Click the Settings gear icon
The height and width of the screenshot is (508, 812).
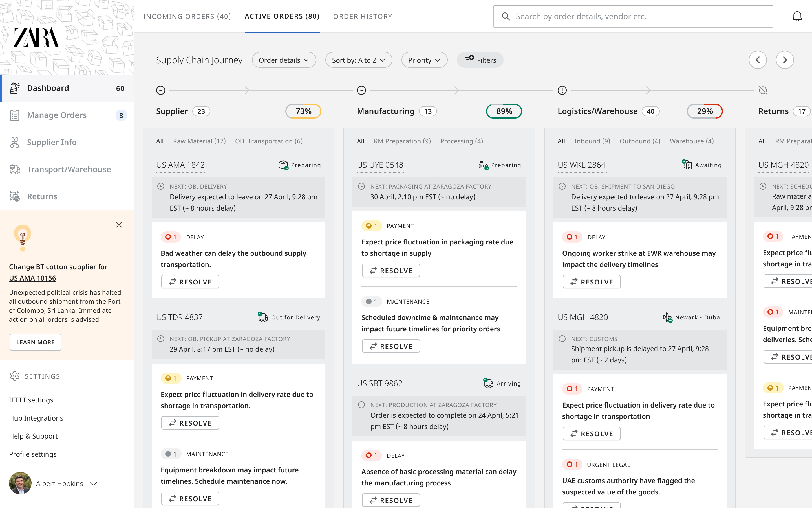pyautogui.click(x=14, y=376)
